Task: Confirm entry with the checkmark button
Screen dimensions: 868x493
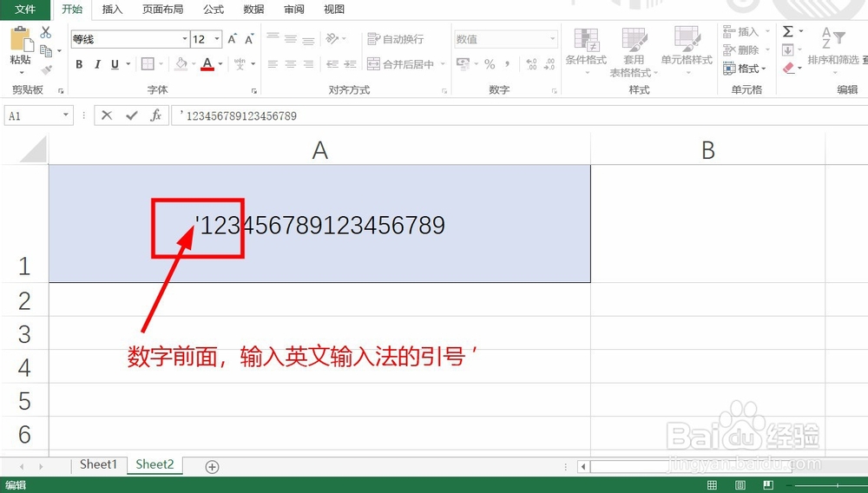Action: point(131,115)
